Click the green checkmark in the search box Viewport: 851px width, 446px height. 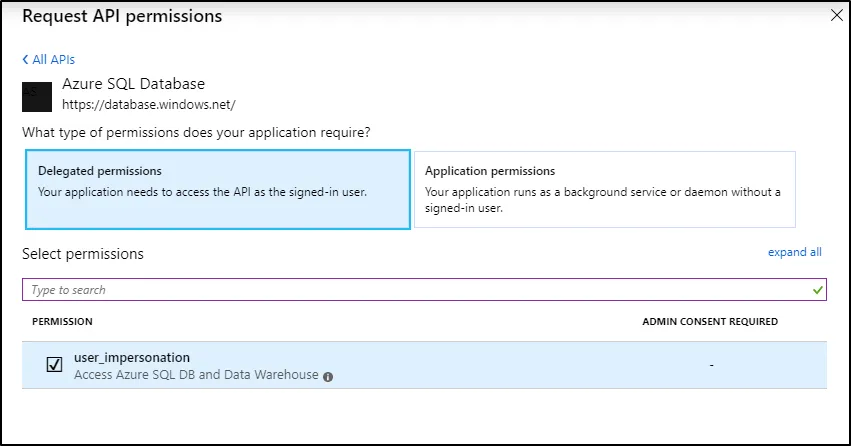click(819, 290)
